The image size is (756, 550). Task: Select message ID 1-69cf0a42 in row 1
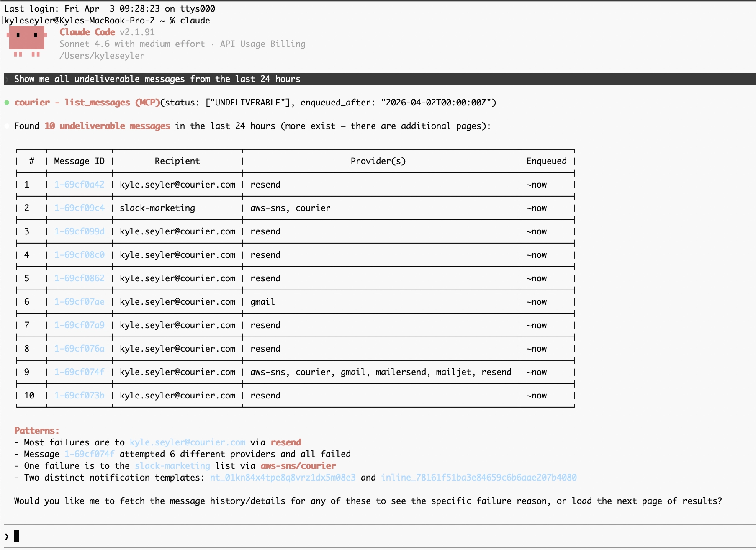click(79, 184)
